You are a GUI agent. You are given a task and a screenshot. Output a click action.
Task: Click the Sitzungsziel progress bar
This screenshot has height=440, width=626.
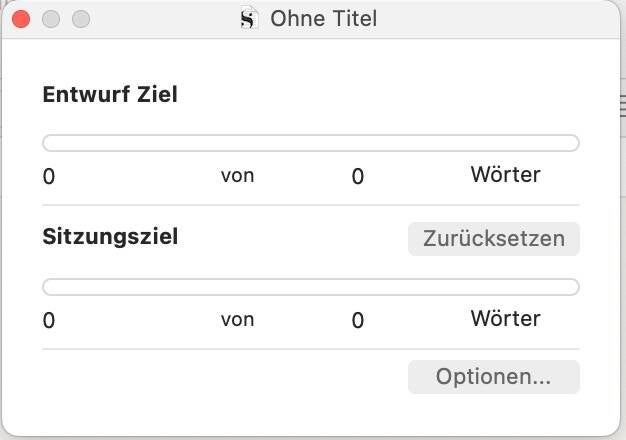click(x=310, y=287)
